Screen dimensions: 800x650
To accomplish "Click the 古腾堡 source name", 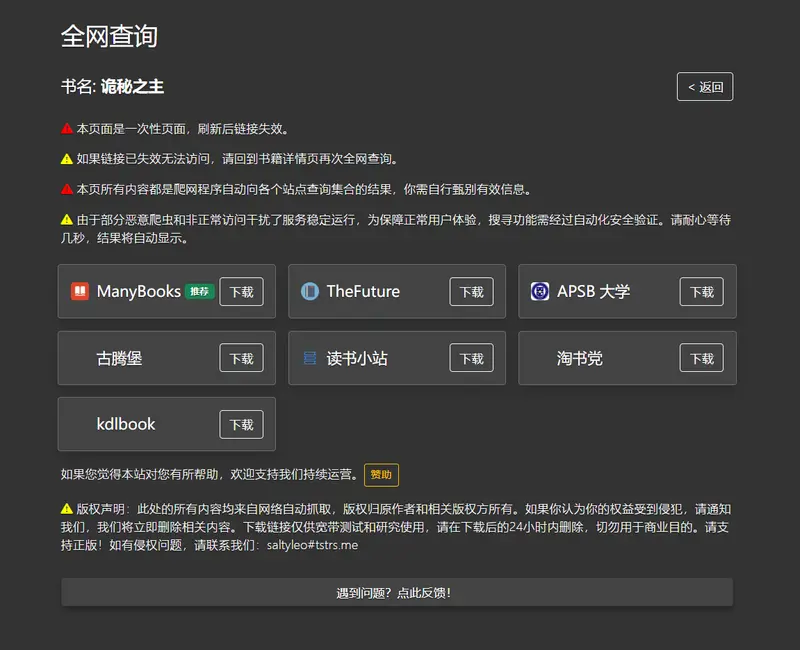I will point(119,358).
